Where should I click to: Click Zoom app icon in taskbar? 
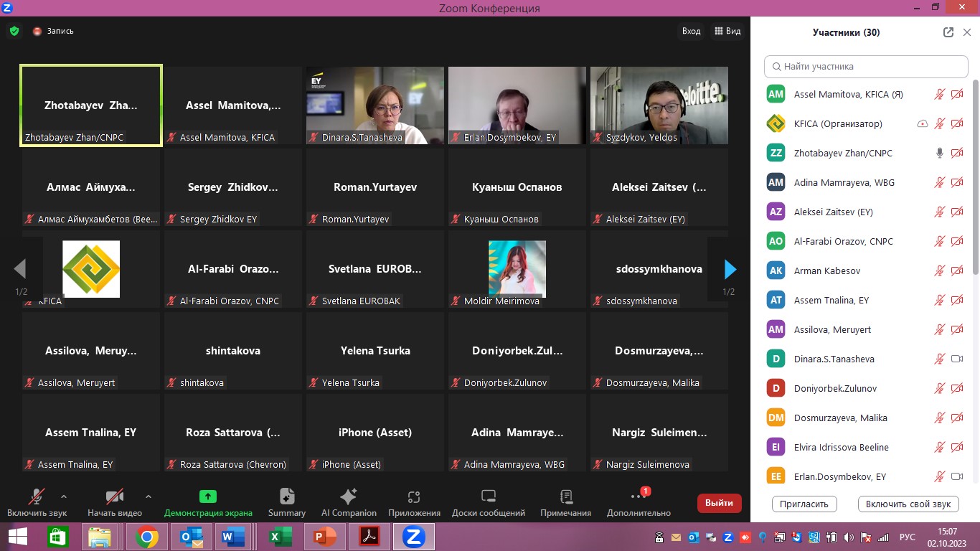click(413, 537)
